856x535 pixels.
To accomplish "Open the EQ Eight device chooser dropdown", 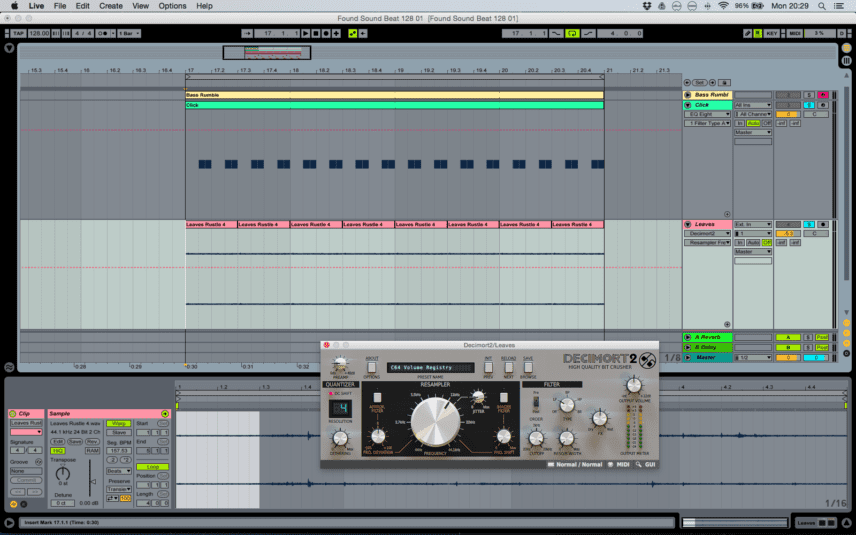I will point(708,114).
